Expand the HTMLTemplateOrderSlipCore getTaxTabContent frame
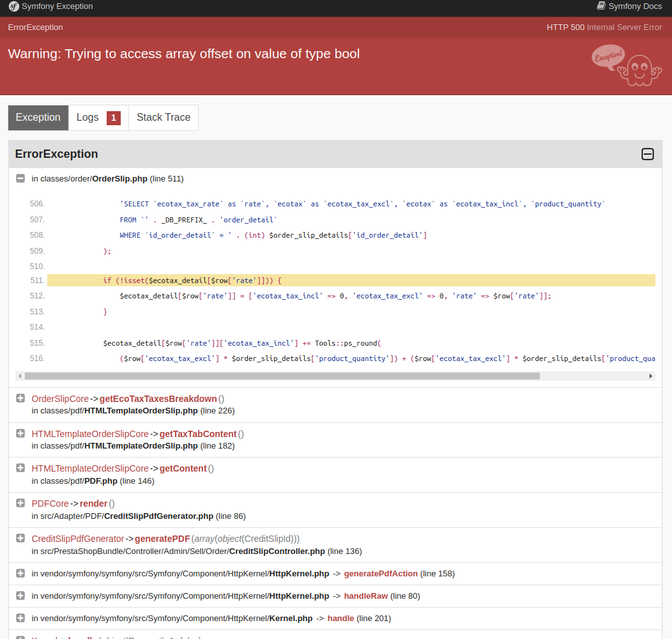 20,433
